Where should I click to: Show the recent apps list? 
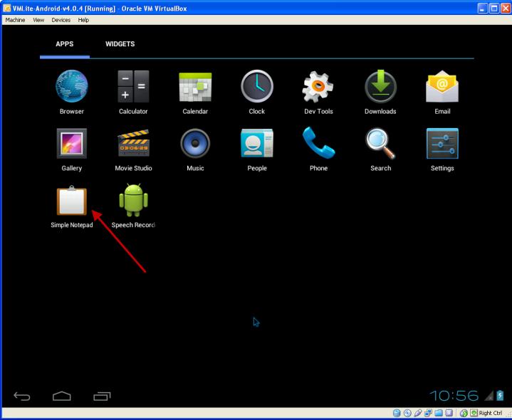pos(102,397)
